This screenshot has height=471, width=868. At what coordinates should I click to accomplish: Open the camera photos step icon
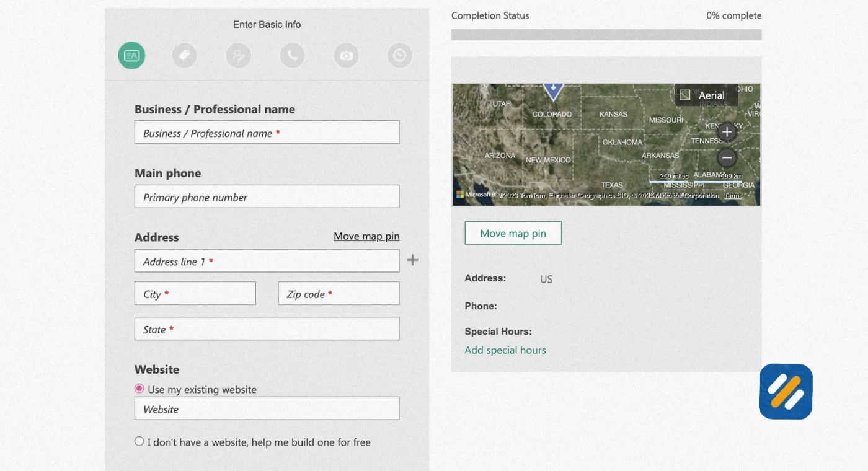pyautogui.click(x=346, y=56)
